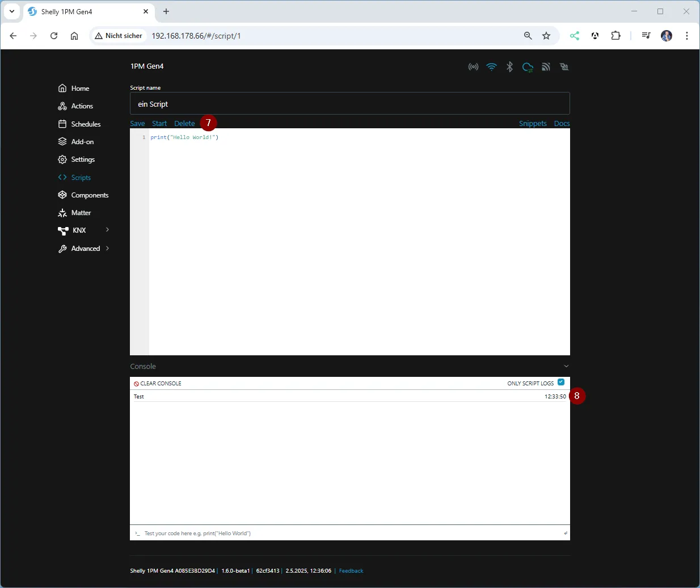This screenshot has height=588, width=700.
Task: Open the Snippets link
Action: click(x=533, y=124)
